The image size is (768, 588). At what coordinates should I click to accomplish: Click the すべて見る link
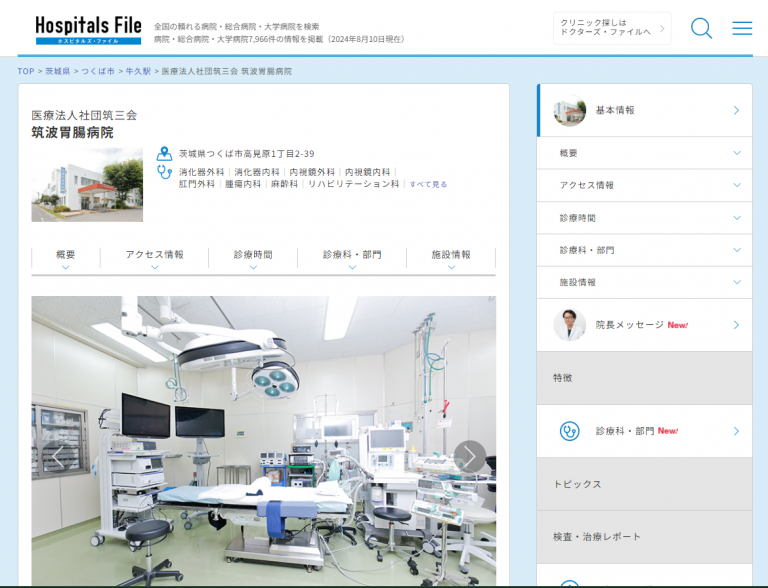(428, 184)
